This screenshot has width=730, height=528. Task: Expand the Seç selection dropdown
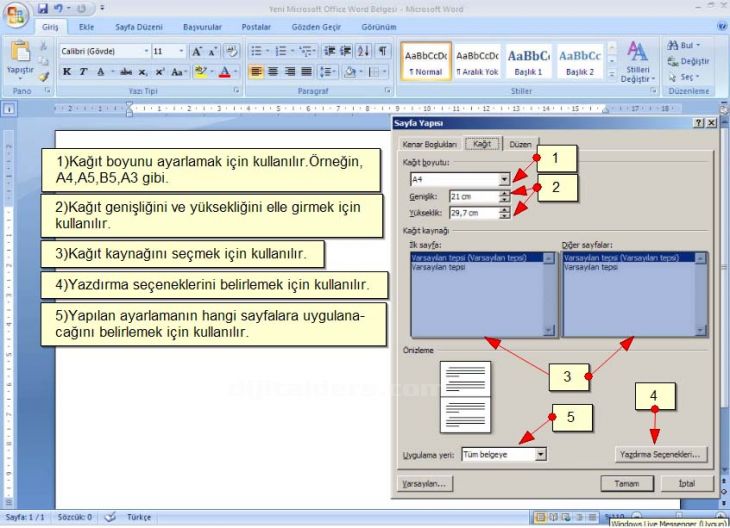(x=698, y=77)
